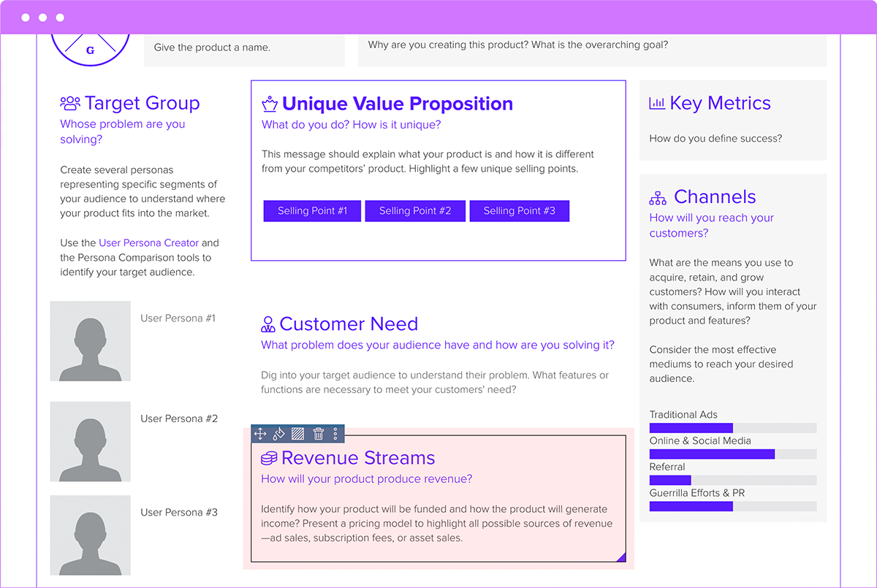
Task: Click the Channels hierarchy icon
Action: tap(657, 196)
